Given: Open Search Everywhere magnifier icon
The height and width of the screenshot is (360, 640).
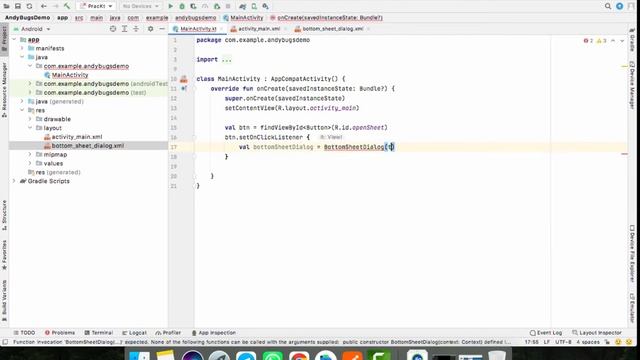Looking at the screenshot, I should (608, 6).
